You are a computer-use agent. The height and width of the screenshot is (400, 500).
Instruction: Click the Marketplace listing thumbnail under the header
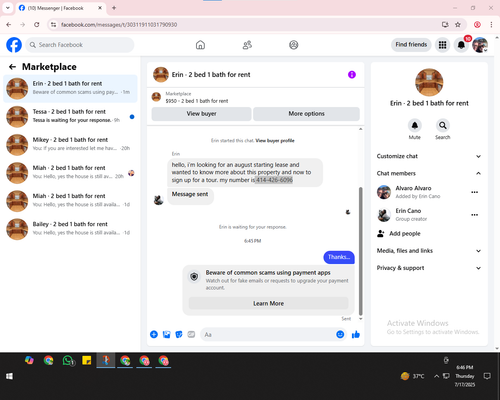point(156,97)
